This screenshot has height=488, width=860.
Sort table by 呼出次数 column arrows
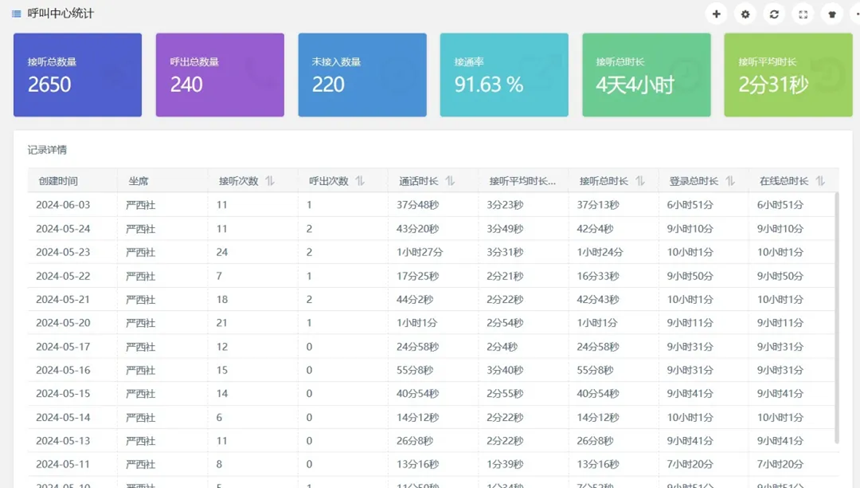(360, 181)
